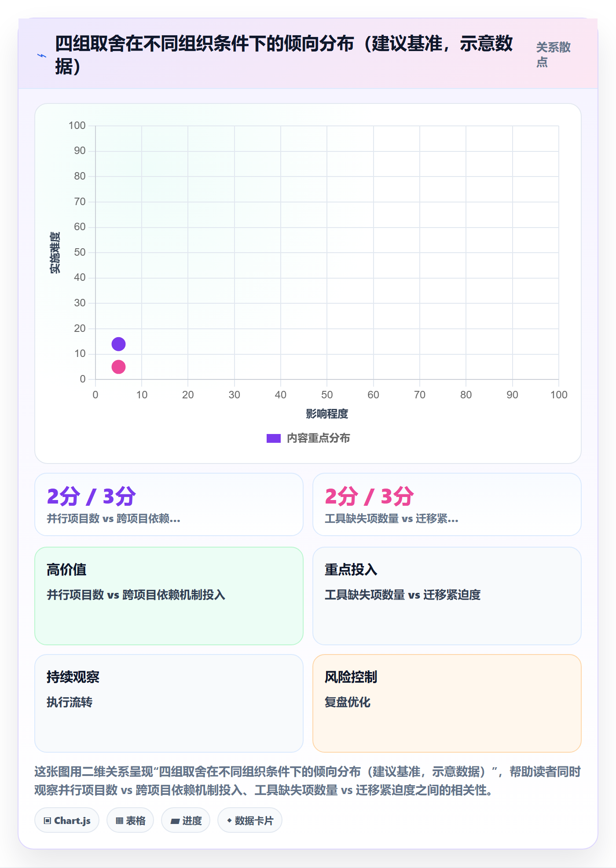Select the 进度 tag chip

186,820
